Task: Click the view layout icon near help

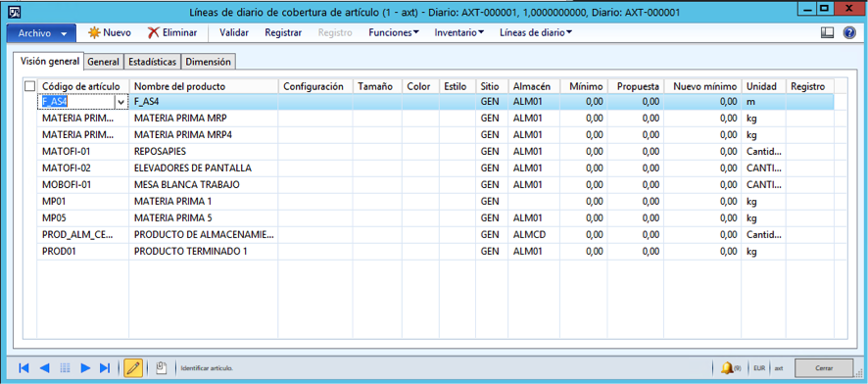Action: coord(827,32)
